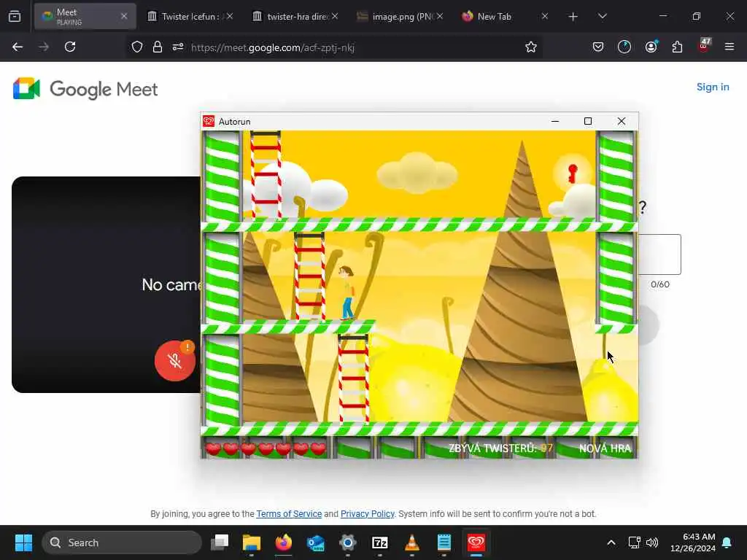Save page to Pocket

coord(598,47)
